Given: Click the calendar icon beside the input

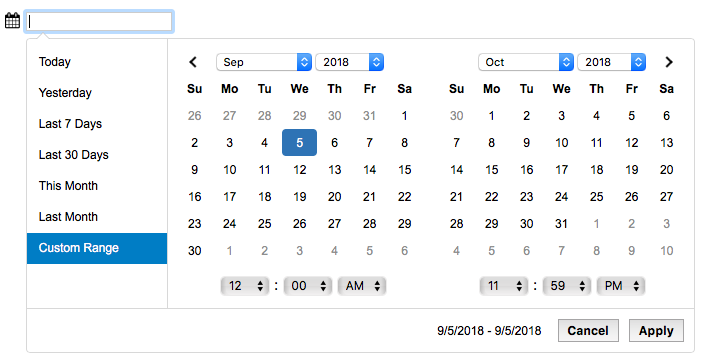Looking at the screenshot, I should click(12, 21).
